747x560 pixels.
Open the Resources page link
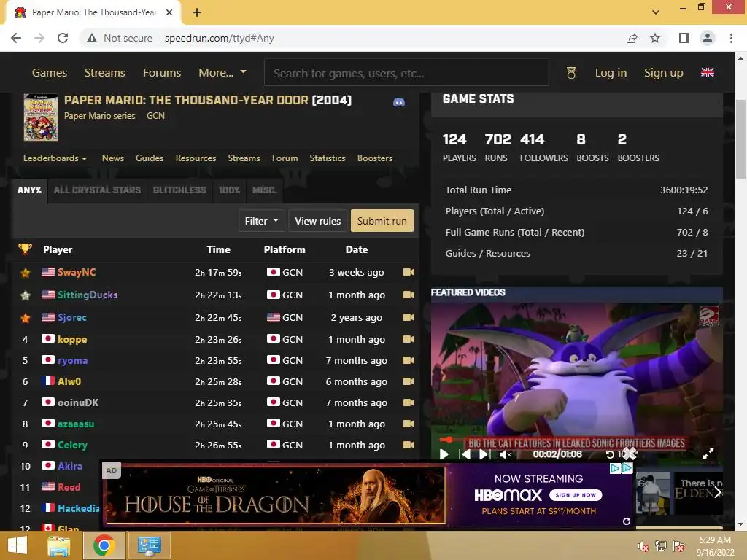pos(196,158)
